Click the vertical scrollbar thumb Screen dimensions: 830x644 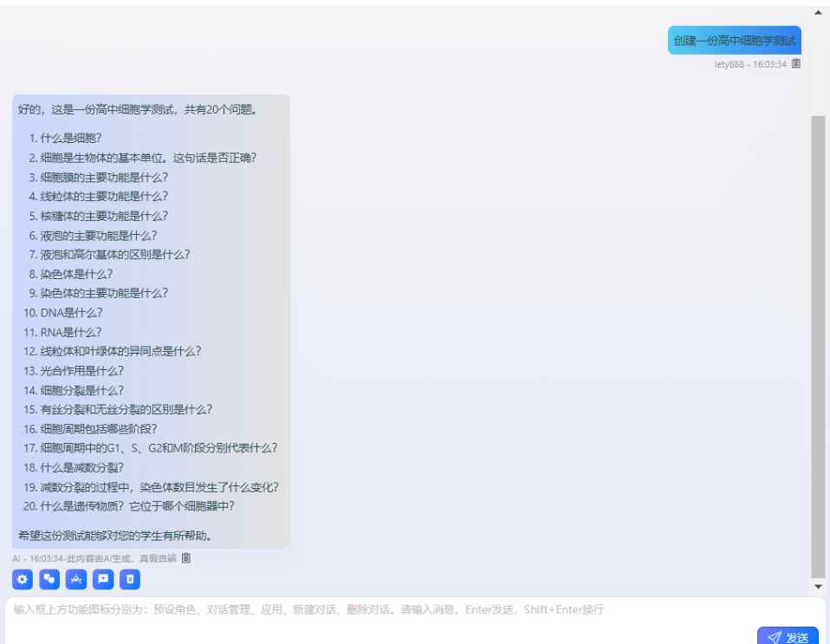(818, 347)
